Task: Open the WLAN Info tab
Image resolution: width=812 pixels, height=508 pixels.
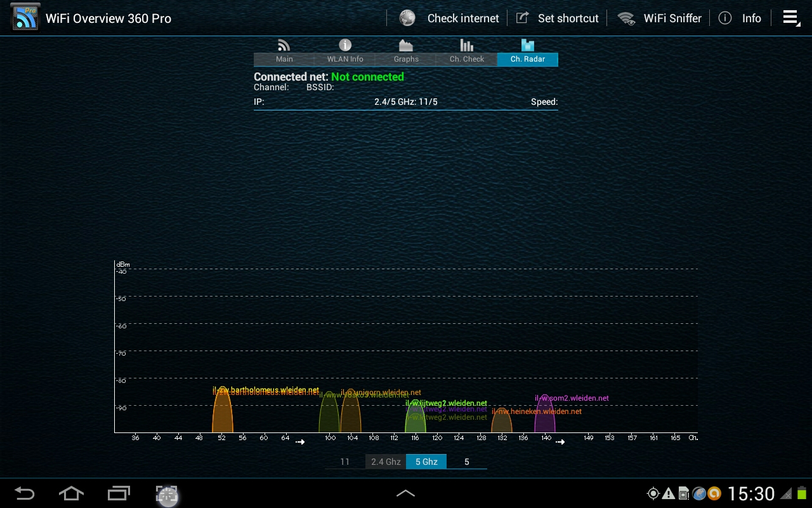Action: coord(345,52)
